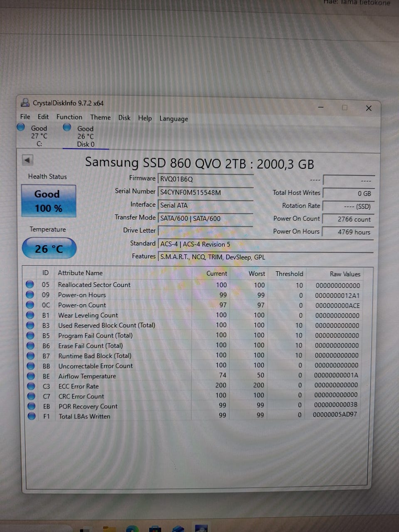Click the ID column header
Screen dimensions: 399x532
pyautogui.click(x=45, y=273)
